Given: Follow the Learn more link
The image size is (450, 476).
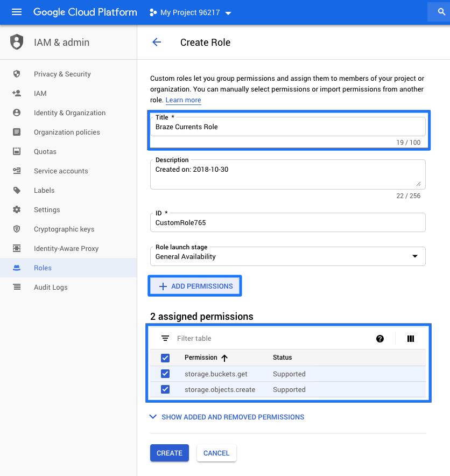Looking at the screenshot, I should (x=183, y=100).
